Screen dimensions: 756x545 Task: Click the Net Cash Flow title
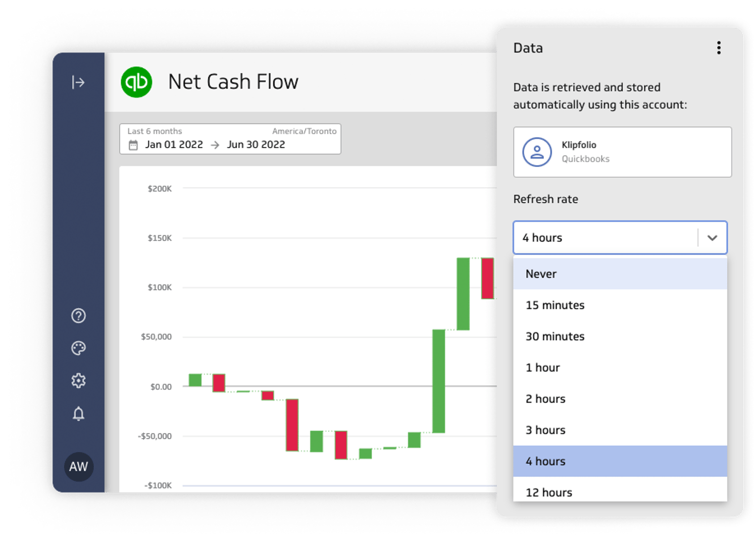(x=233, y=82)
